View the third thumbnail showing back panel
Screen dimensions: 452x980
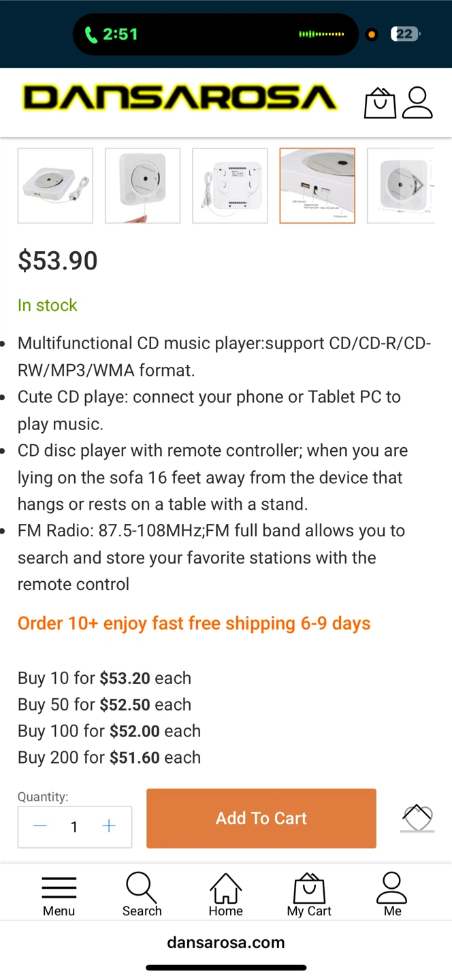[x=230, y=186]
